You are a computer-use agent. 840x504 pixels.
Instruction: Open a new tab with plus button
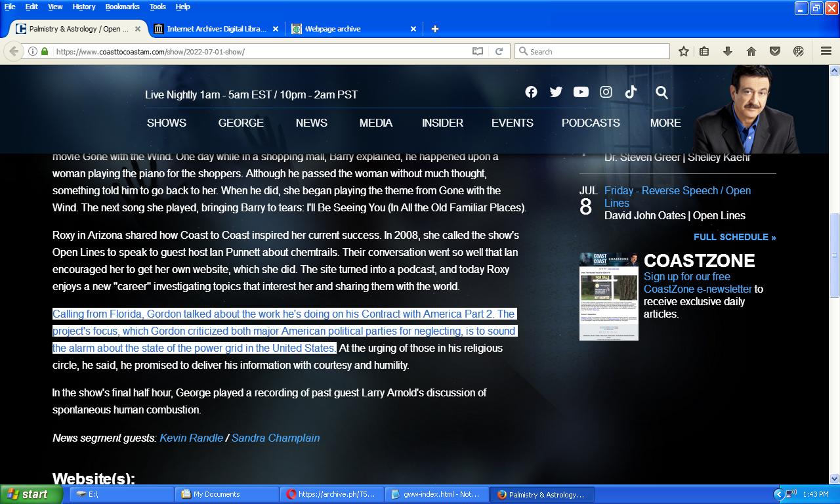click(x=434, y=29)
